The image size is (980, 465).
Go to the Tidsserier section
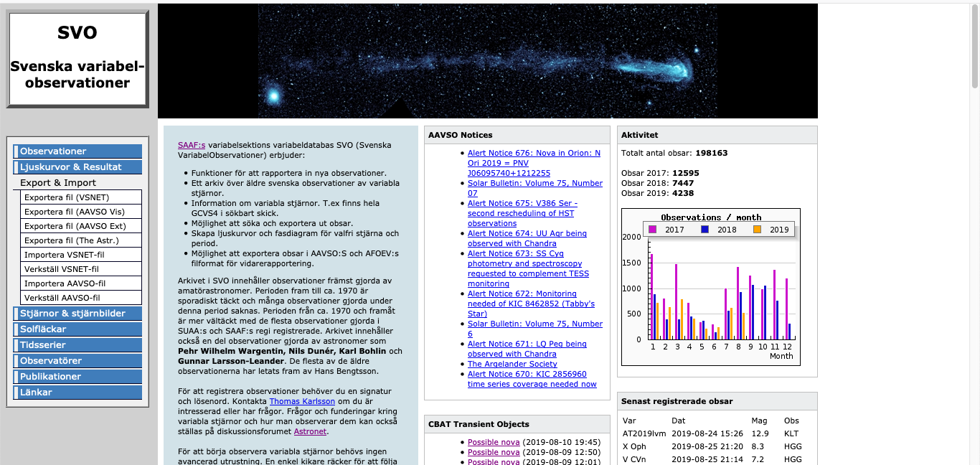coord(77,345)
